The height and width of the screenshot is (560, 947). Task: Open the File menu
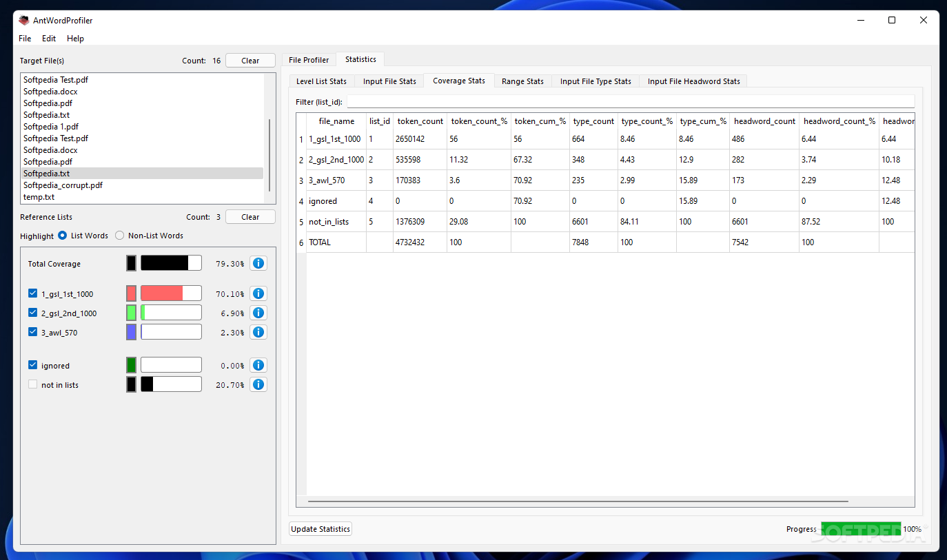click(25, 39)
